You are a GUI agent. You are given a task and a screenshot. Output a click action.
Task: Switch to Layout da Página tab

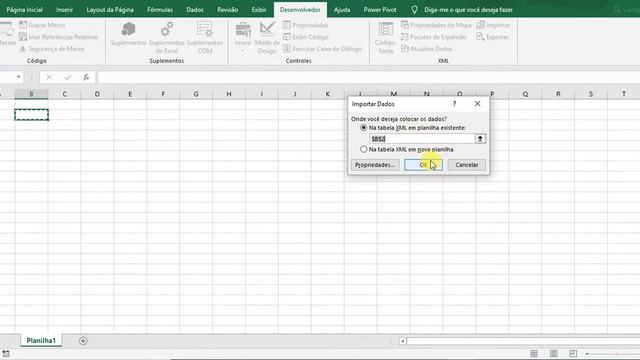click(110, 9)
